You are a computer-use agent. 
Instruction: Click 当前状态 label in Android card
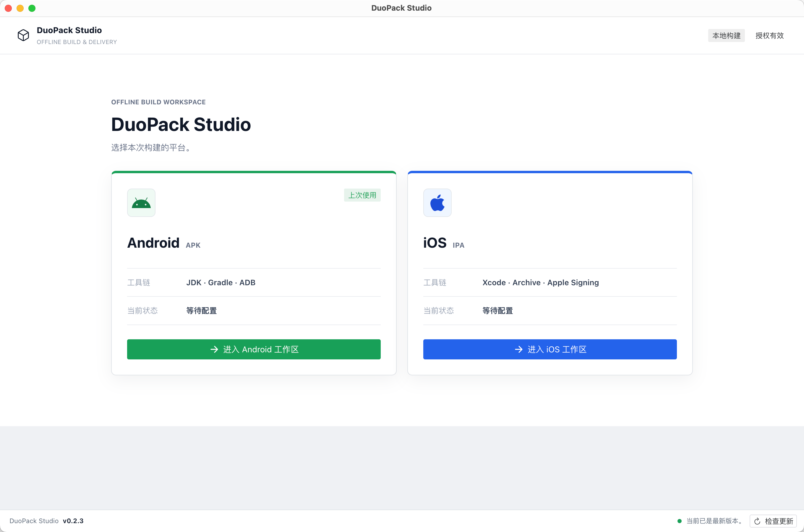click(x=142, y=311)
